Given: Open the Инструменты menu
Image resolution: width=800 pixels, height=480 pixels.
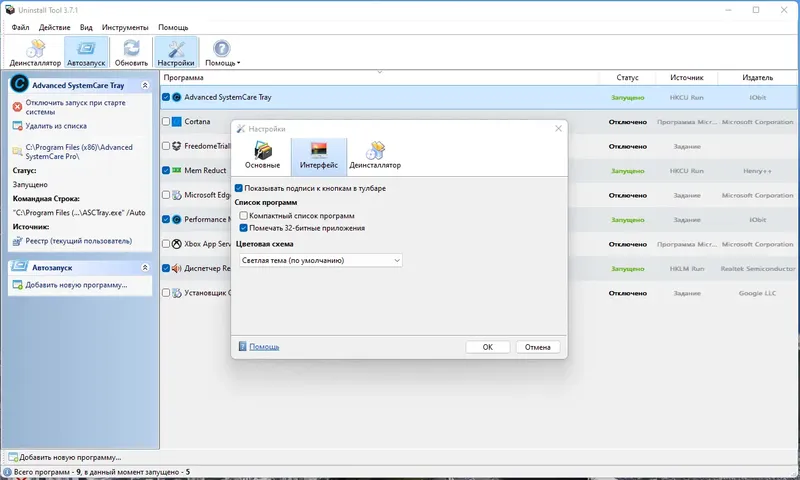Looking at the screenshot, I should [x=125, y=27].
